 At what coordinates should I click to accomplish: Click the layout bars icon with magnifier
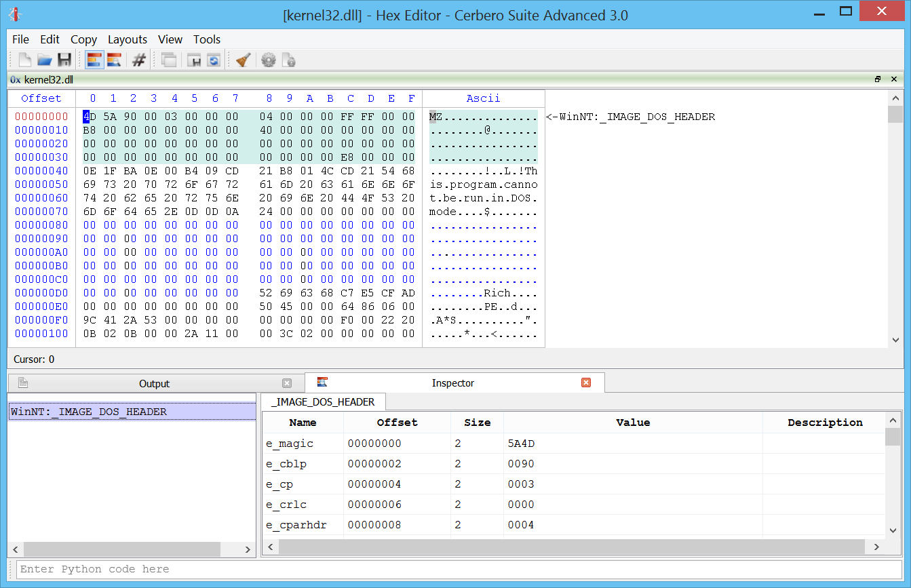tap(114, 60)
